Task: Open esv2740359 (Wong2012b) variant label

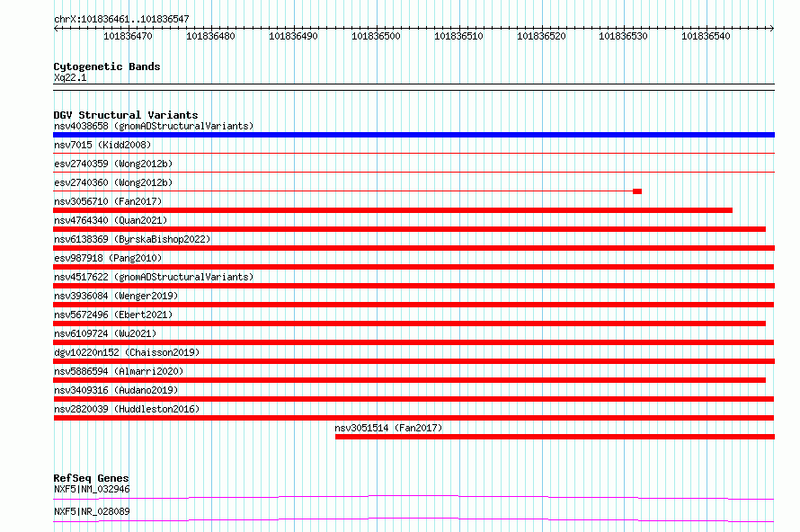Action: (113, 164)
